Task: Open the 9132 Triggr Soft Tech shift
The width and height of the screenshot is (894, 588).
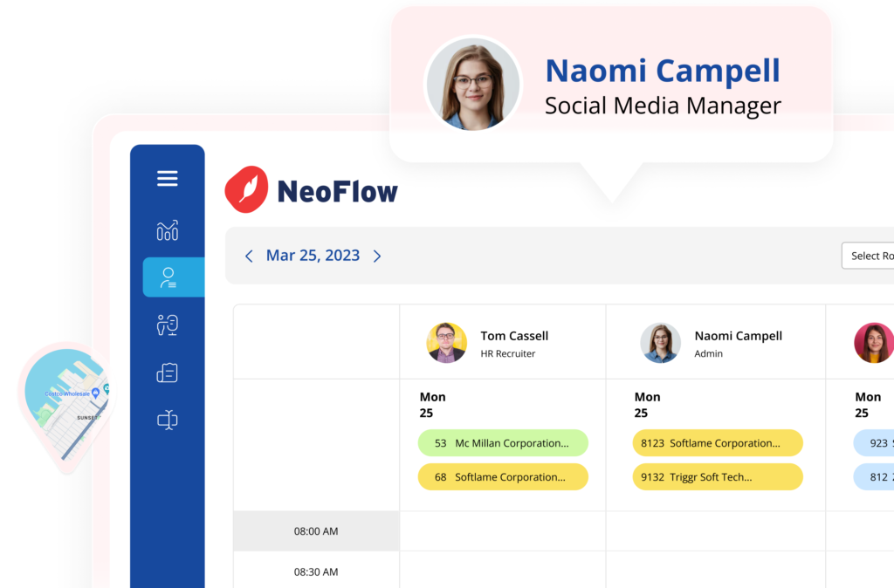Action: tap(718, 477)
